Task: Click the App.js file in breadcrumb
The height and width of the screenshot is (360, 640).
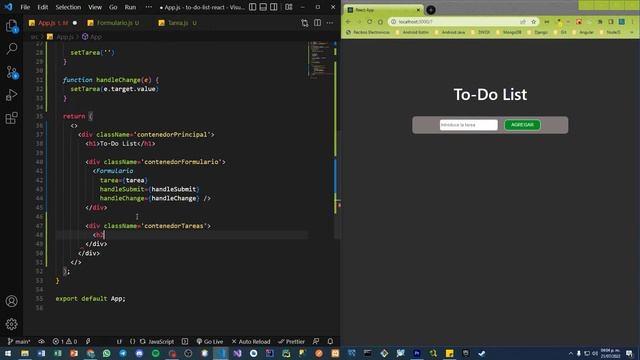Action: point(60,37)
